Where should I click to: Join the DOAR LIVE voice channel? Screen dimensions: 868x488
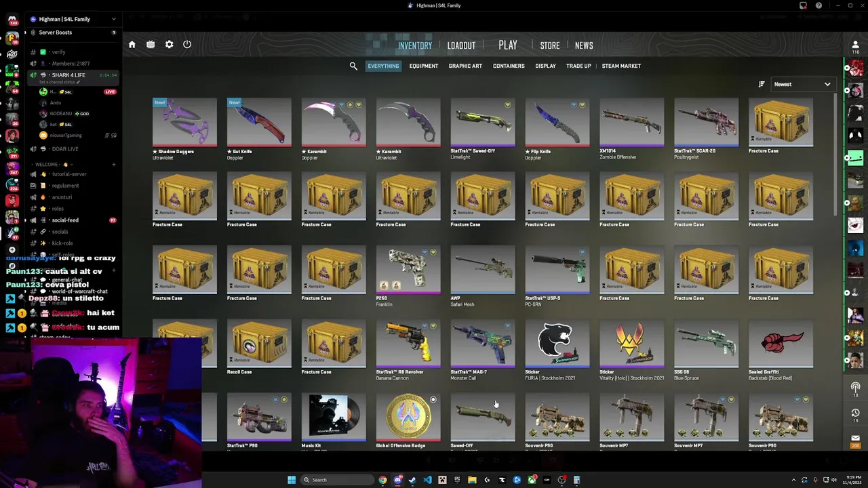pyautogui.click(x=73, y=149)
